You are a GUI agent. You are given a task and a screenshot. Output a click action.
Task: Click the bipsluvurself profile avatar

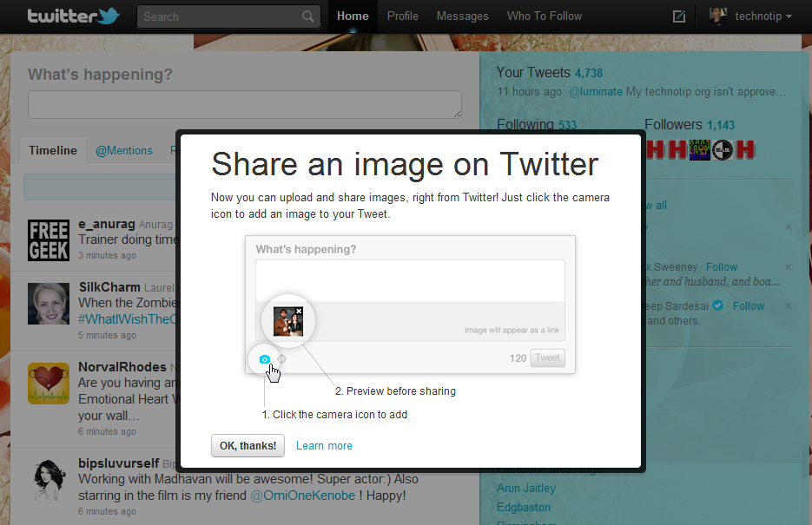(49, 480)
